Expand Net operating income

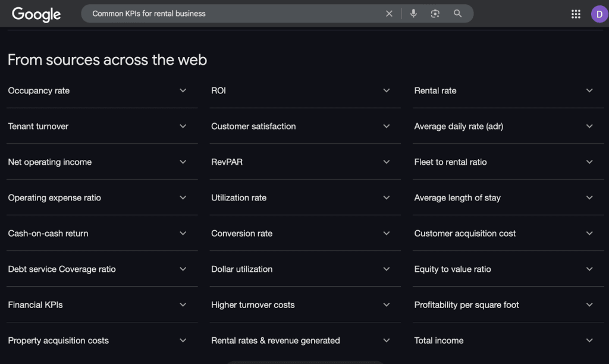pyautogui.click(x=183, y=162)
